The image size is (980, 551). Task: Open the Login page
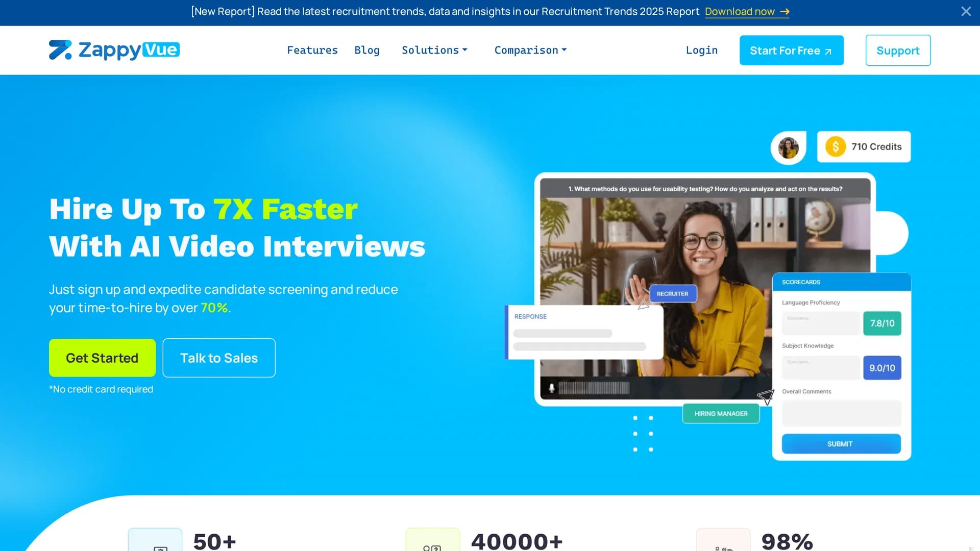pos(701,50)
